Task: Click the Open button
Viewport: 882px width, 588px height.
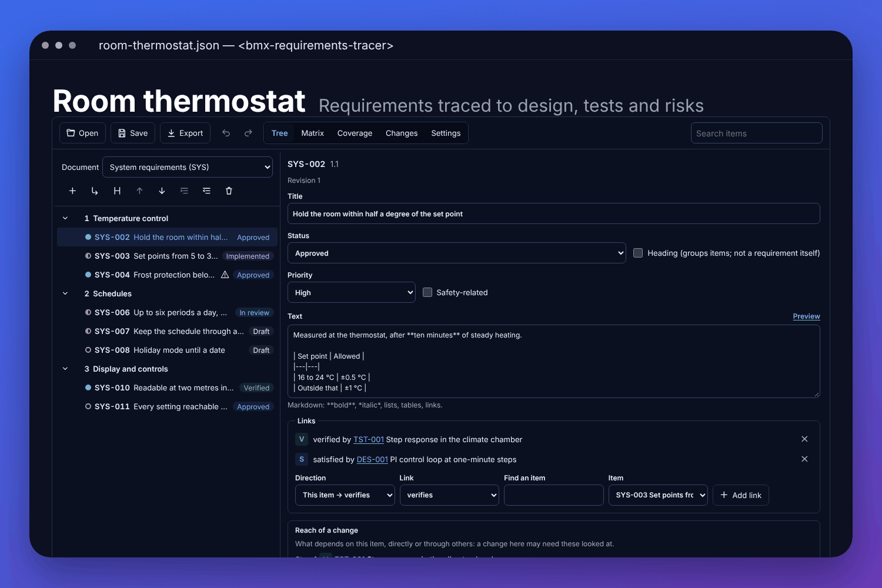Action: click(x=83, y=133)
